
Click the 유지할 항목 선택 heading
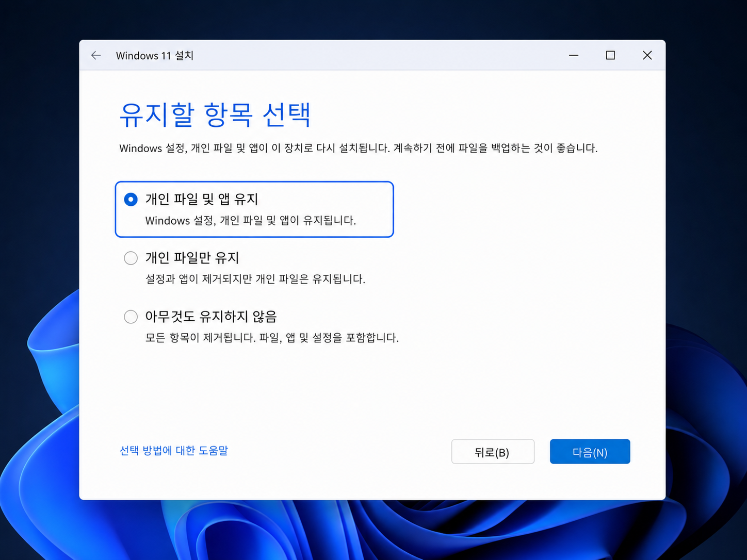click(215, 114)
